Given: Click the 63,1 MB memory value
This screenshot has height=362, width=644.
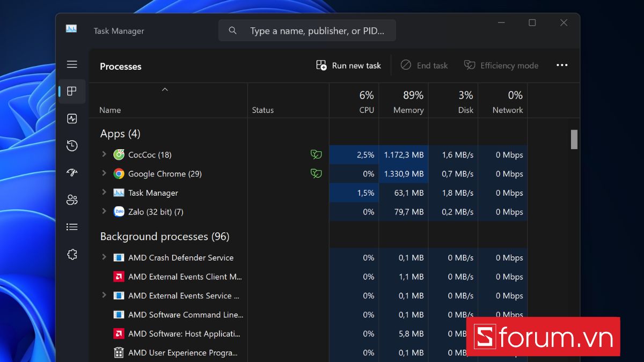Looking at the screenshot, I should pos(409,193).
